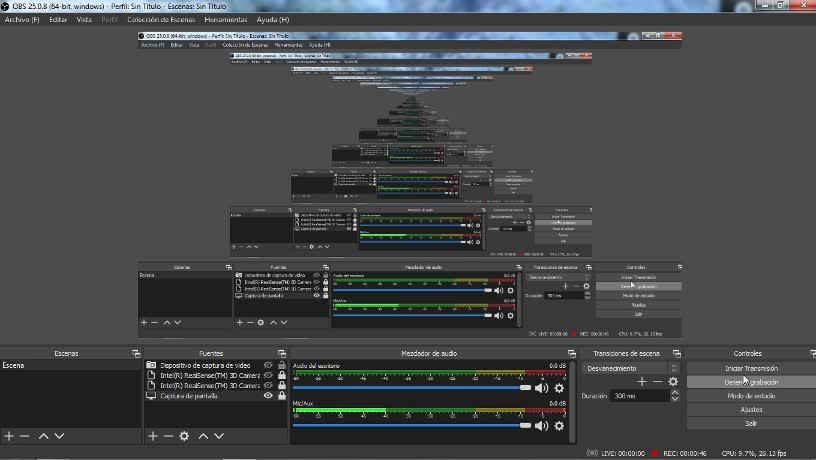
Task: Open Mic/Aux gear settings
Action: point(559,426)
